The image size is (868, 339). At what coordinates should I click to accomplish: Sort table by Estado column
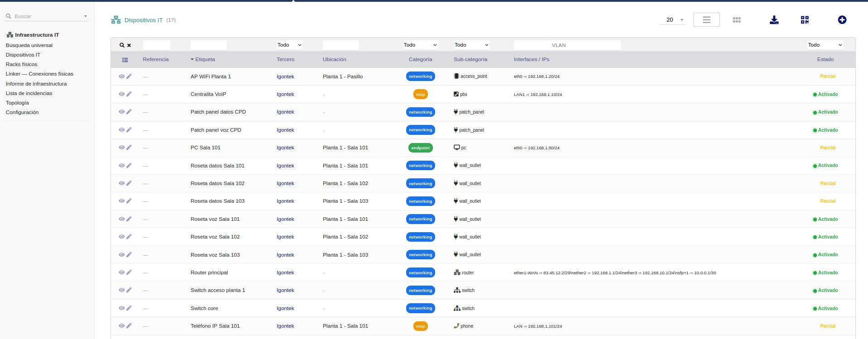825,60
